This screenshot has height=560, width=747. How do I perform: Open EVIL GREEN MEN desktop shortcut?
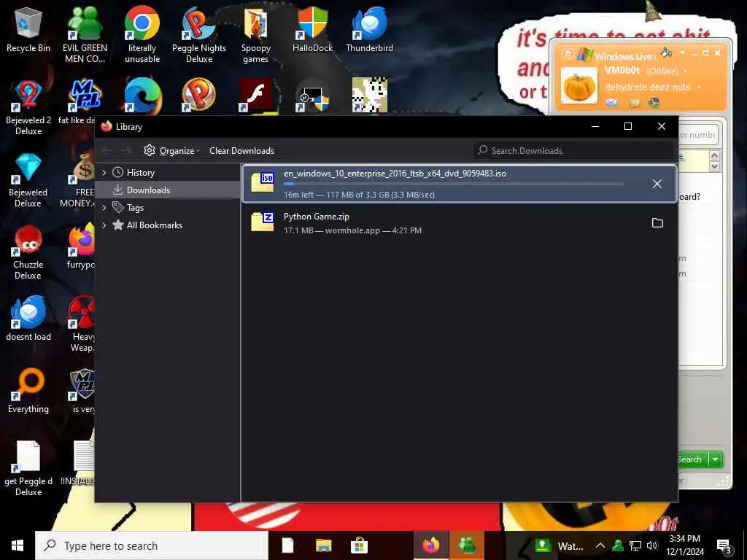click(x=85, y=35)
